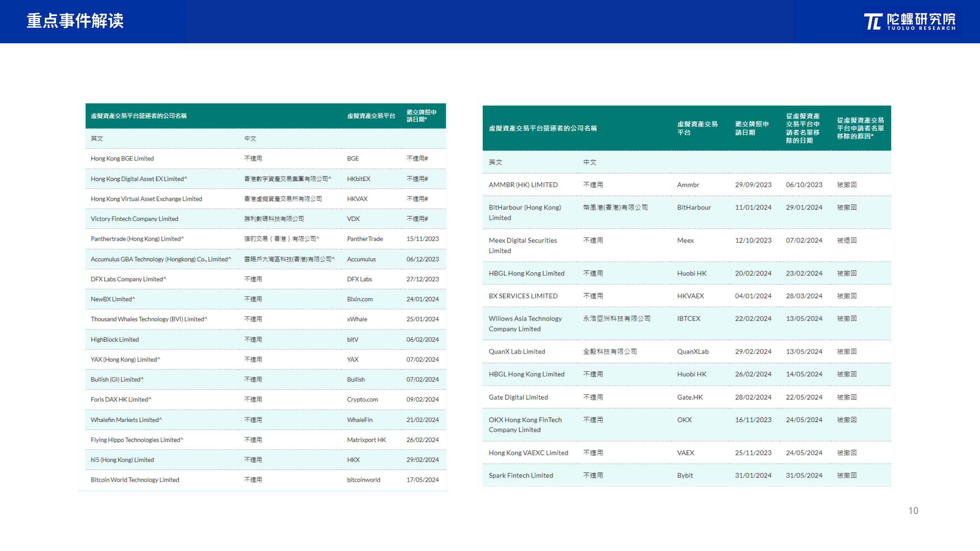The width and height of the screenshot is (980, 551).
Task: Select the bitcoinworld platform cell
Action: (x=363, y=480)
